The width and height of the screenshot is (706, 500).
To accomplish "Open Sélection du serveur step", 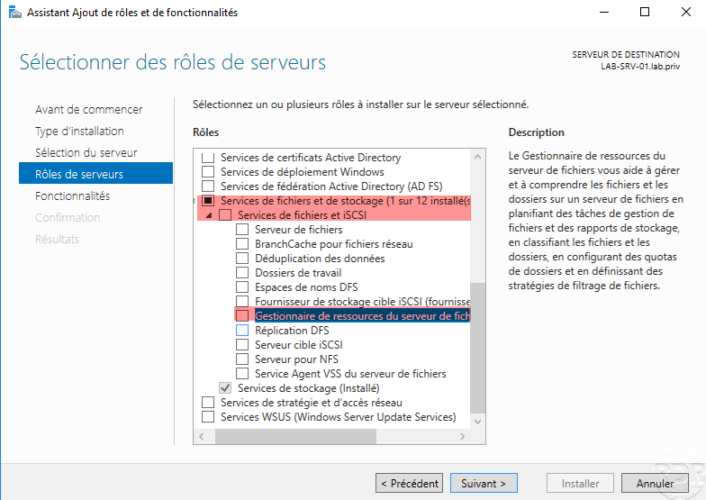I will tap(86, 153).
